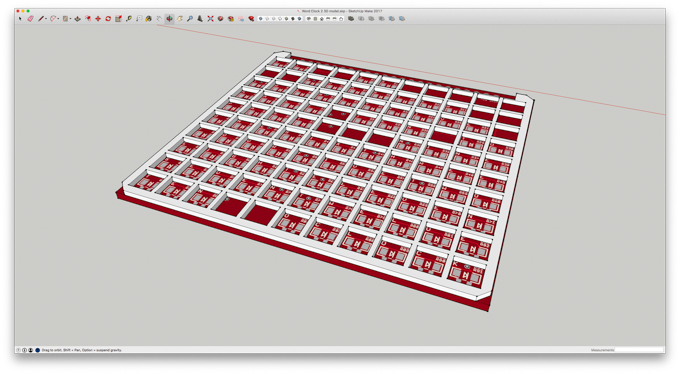This screenshot has height=374, width=680.
Task: Switch to Hidden Line style
Action: 280,19
